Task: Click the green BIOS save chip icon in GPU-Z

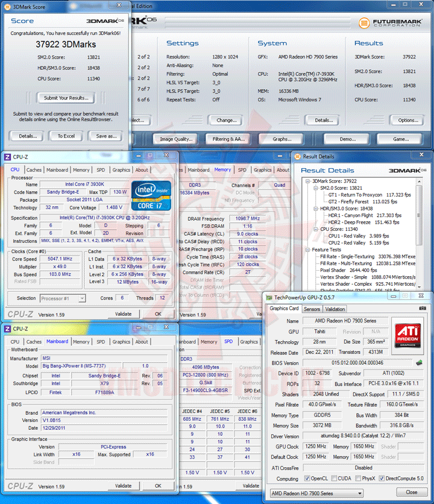Action: tap(419, 362)
